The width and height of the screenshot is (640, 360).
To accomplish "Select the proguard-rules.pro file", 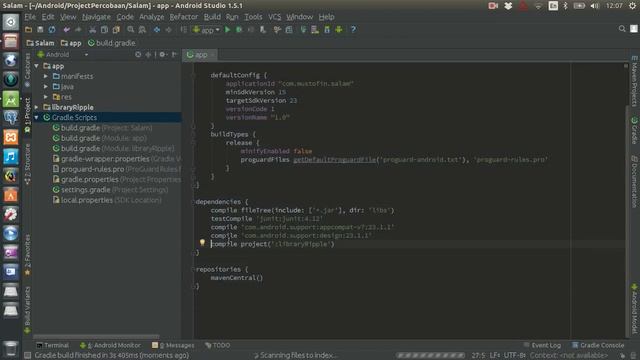I will [x=117, y=169].
